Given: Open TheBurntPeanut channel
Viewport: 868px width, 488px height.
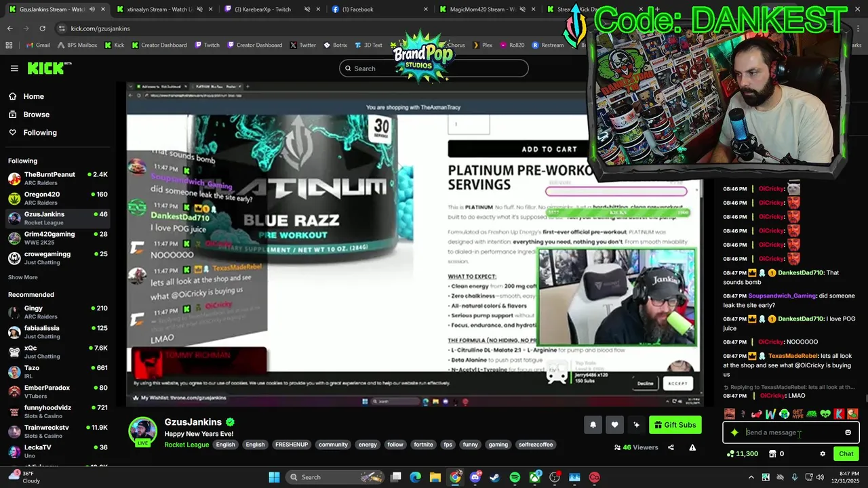Looking at the screenshot, I should click(58, 179).
